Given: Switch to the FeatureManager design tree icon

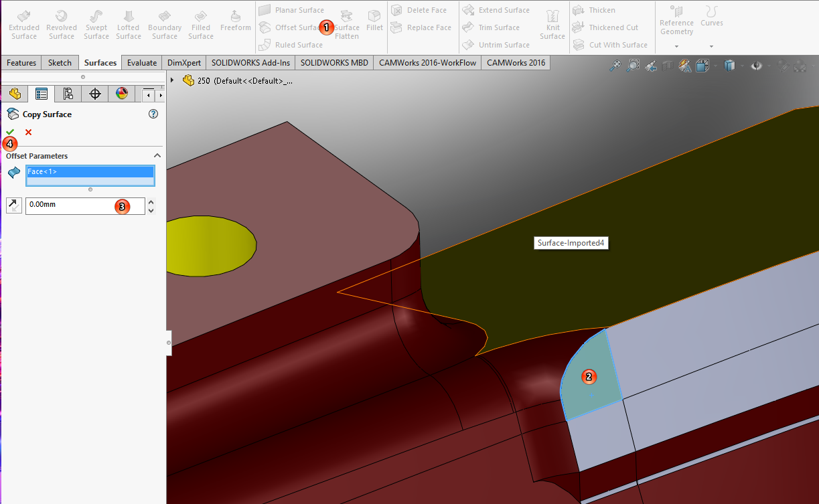Looking at the screenshot, I should coord(15,94).
